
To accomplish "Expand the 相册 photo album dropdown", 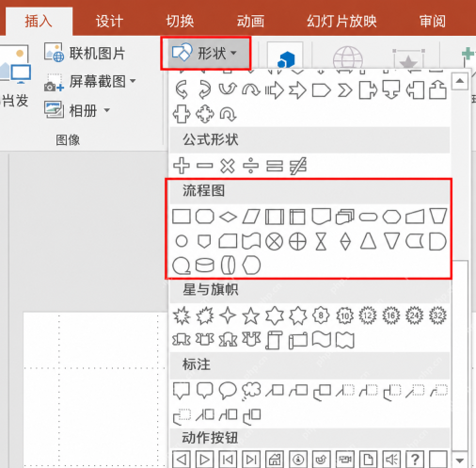I will (107, 110).
